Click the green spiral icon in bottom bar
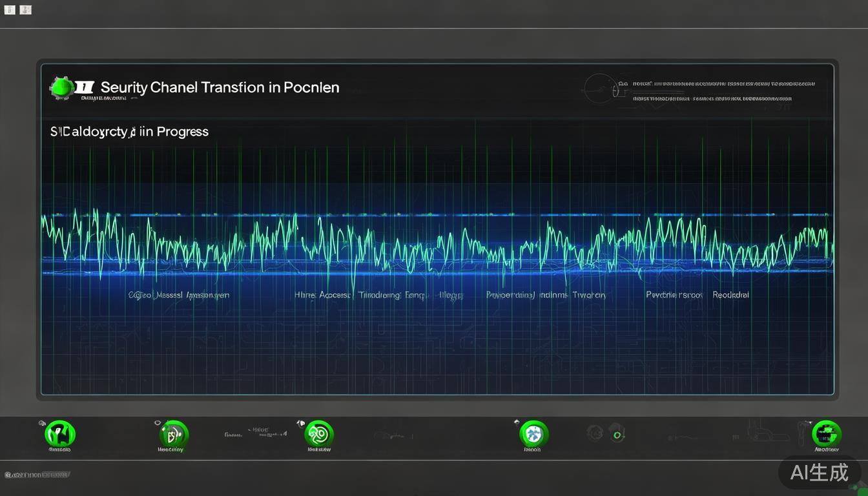 (318, 433)
